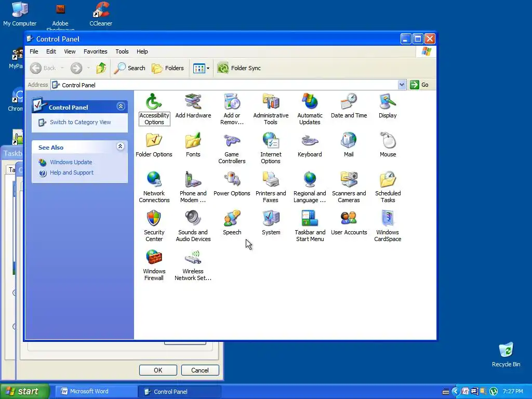Open the Add Hardware wizard icon
532x399 pixels.
[193, 106]
